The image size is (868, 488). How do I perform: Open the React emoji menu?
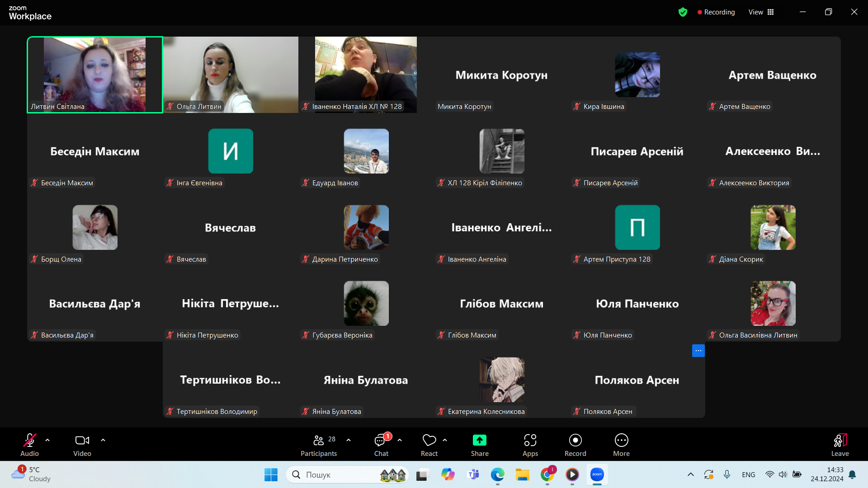click(429, 445)
